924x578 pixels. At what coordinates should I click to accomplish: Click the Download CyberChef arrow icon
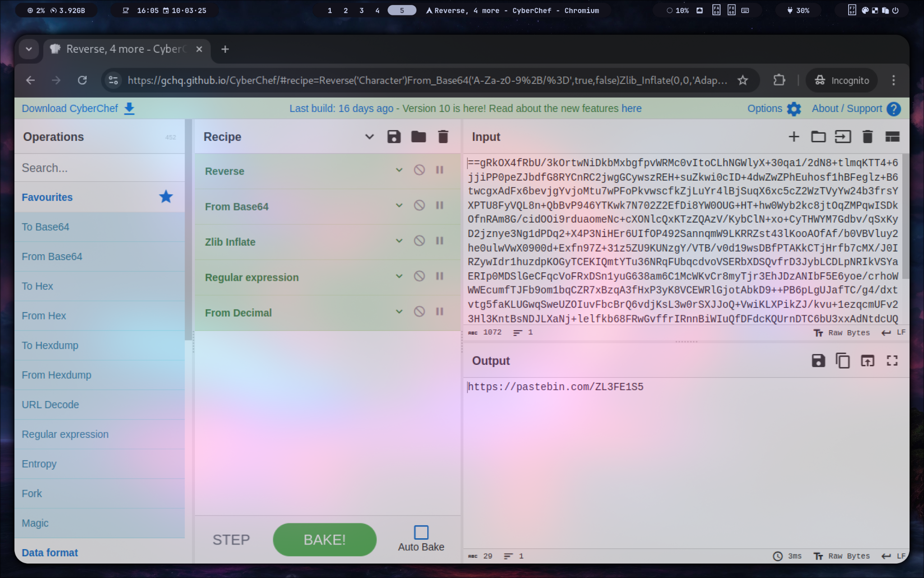[129, 108]
